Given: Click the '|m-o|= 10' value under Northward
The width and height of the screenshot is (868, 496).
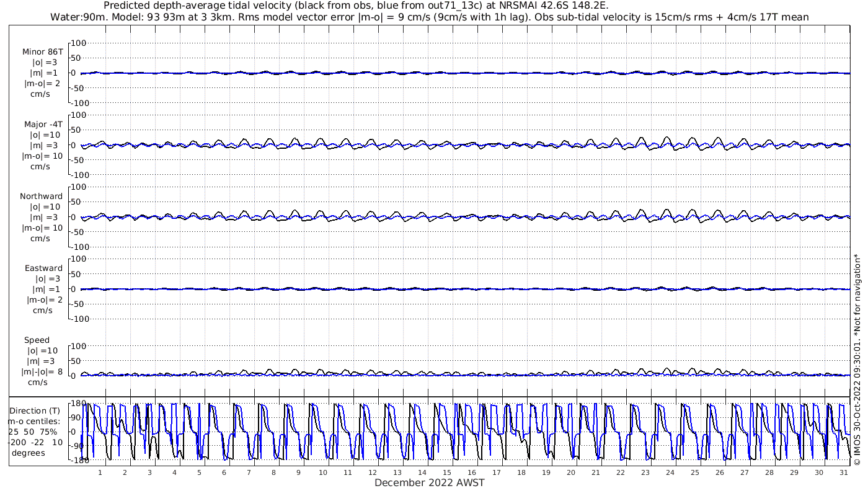Looking at the screenshot, I should pos(43,228).
